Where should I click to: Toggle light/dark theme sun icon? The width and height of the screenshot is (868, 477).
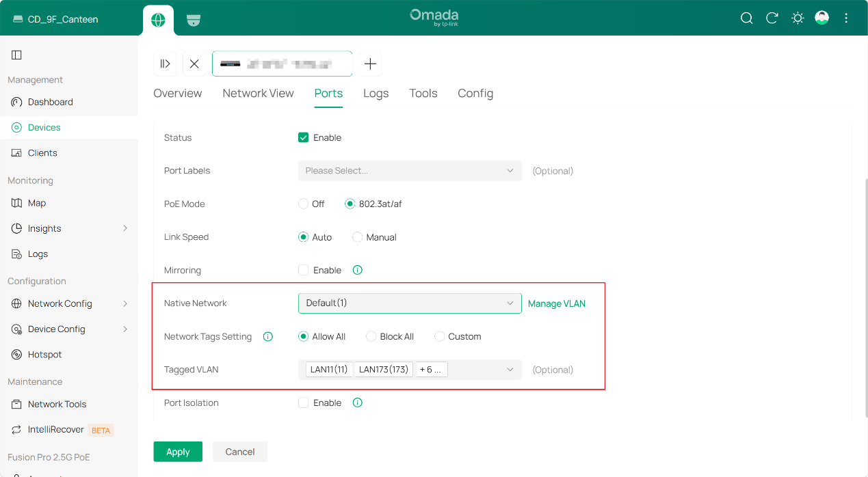pos(798,18)
